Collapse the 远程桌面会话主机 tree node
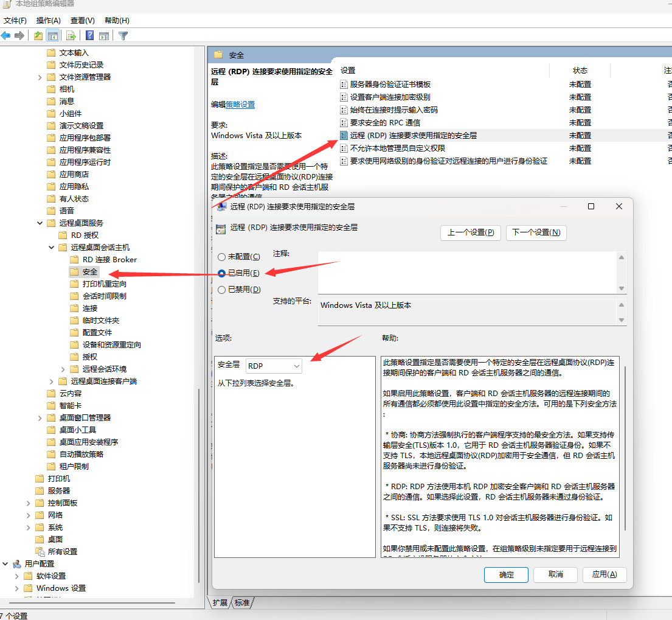This screenshot has height=620, width=672. (52, 248)
